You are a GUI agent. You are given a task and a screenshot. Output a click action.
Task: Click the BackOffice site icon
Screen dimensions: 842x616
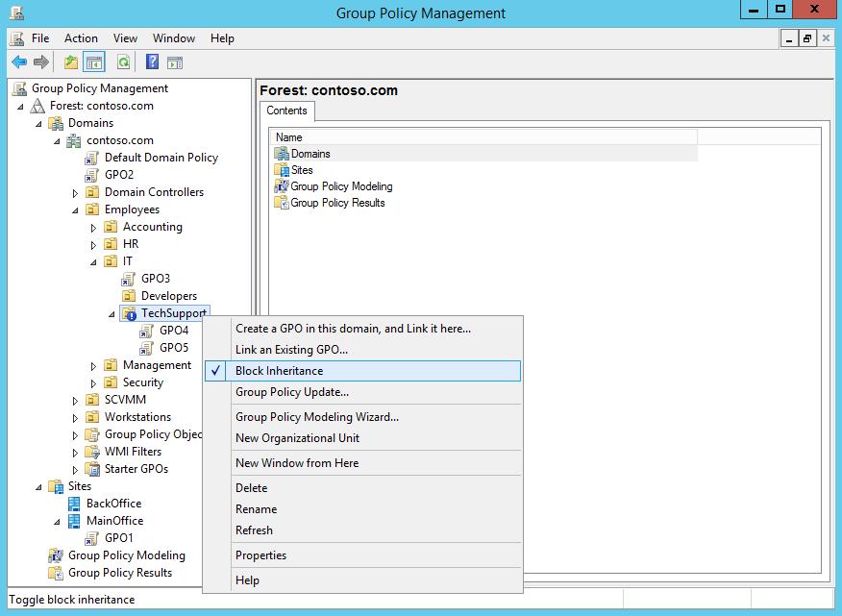(x=74, y=504)
